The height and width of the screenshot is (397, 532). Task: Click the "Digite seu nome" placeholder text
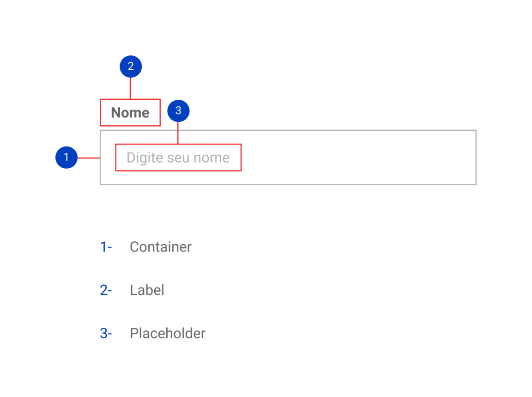(178, 158)
